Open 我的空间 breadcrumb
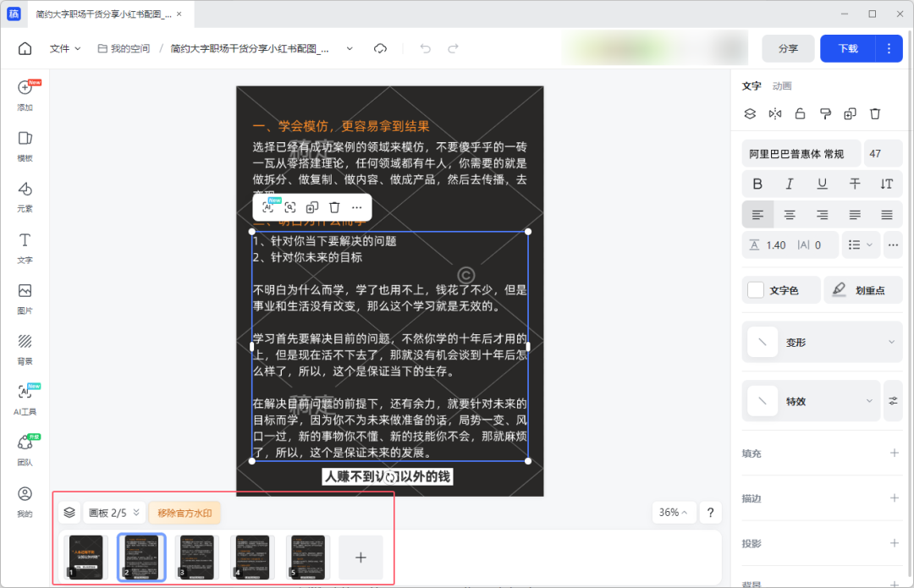The width and height of the screenshot is (914, 588). coord(124,48)
